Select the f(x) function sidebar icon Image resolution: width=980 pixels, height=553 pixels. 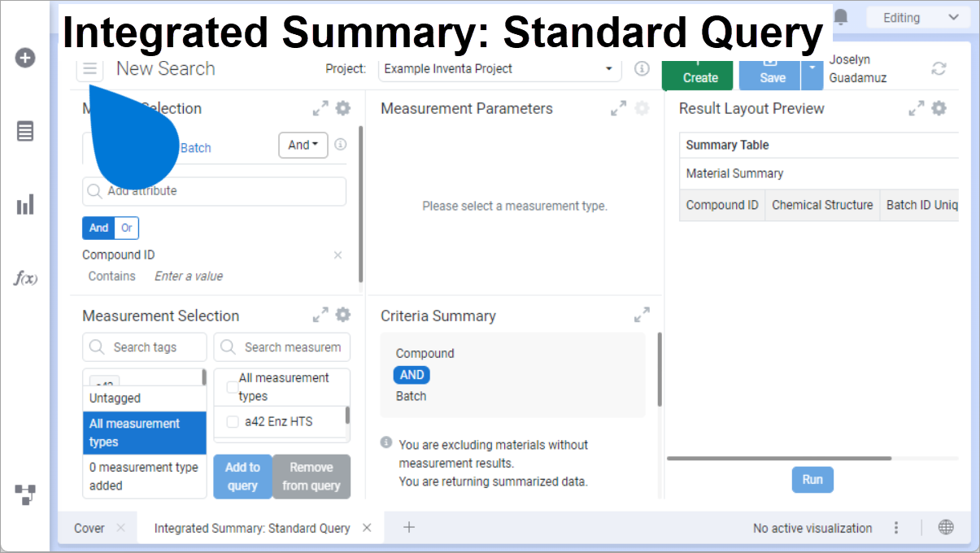pos(24,278)
